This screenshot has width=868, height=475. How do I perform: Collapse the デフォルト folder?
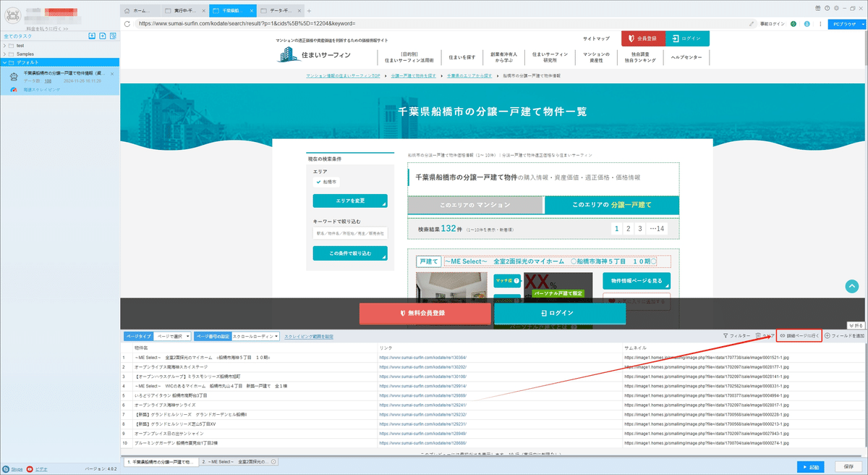click(6, 62)
